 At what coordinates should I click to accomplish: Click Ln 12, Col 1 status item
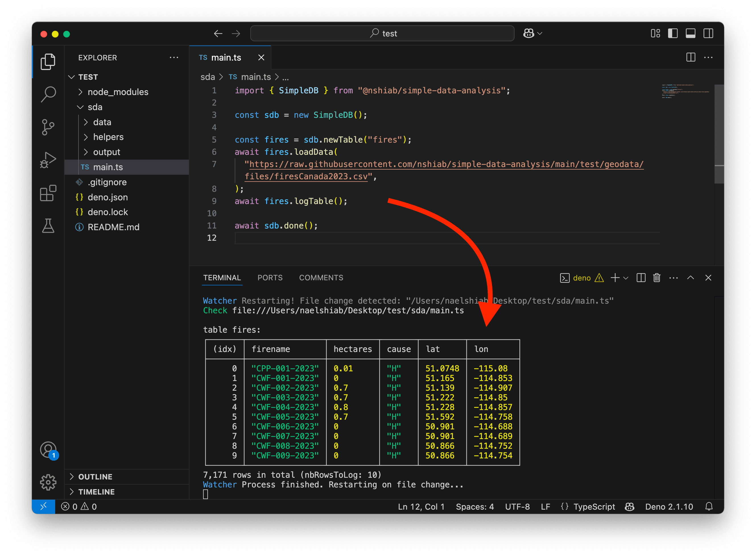(x=421, y=506)
